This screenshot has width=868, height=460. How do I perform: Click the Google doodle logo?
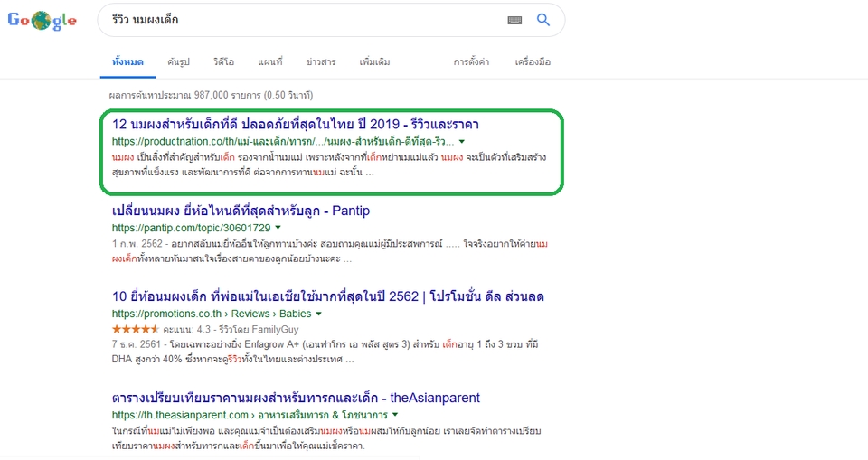tap(42, 21)
